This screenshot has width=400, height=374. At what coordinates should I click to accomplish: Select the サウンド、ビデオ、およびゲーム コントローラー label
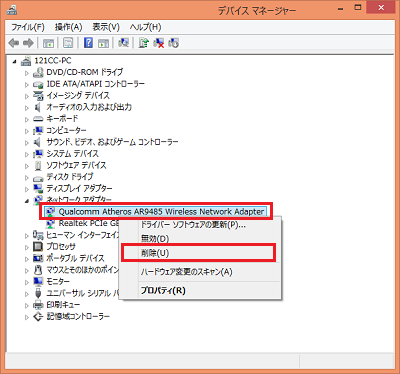(x=112, y=142)
